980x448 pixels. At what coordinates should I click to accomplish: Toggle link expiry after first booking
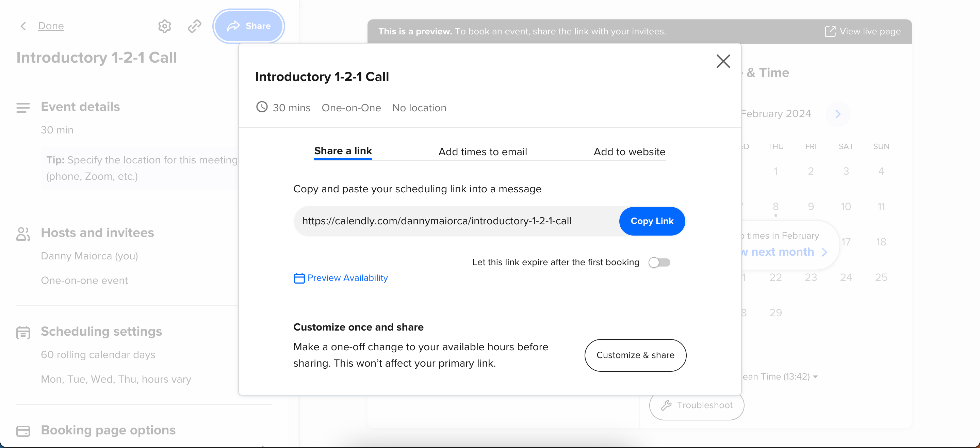659,262
